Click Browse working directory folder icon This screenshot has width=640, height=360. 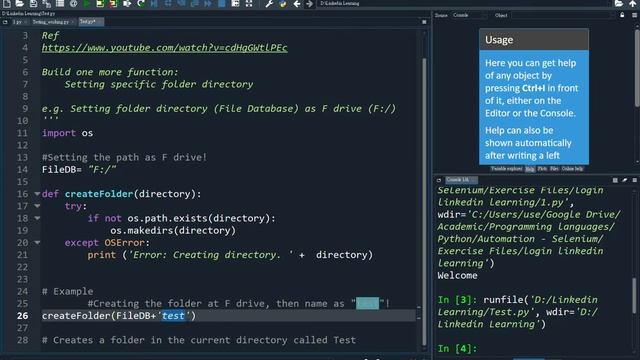coord(619,3)
